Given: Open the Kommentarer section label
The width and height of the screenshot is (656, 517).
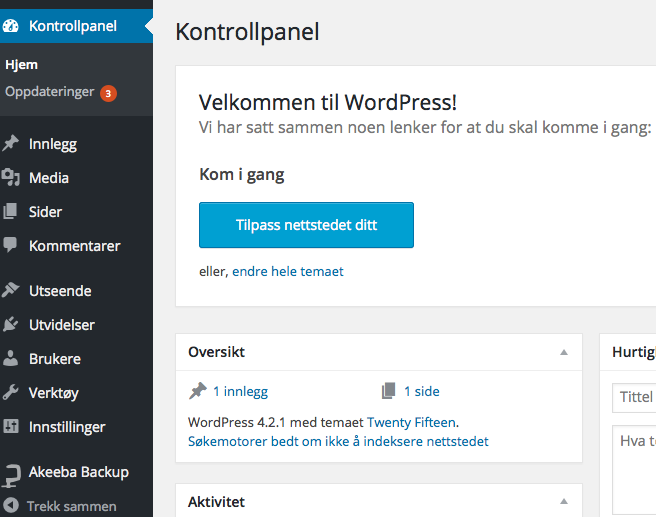Looking at the screenshot, I should (x=74, y=246).
